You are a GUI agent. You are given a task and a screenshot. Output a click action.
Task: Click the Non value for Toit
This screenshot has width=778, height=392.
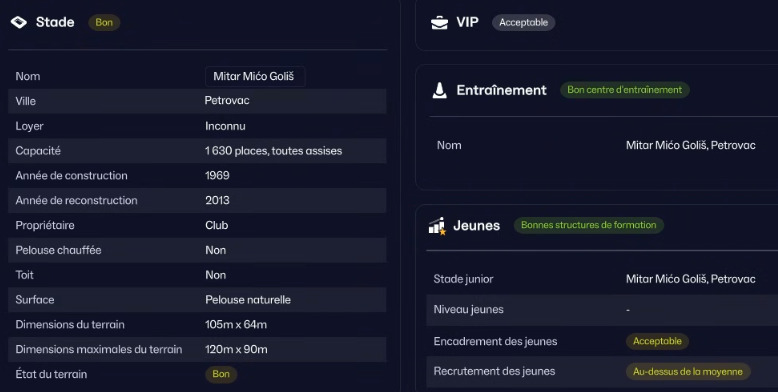[216, 275]
